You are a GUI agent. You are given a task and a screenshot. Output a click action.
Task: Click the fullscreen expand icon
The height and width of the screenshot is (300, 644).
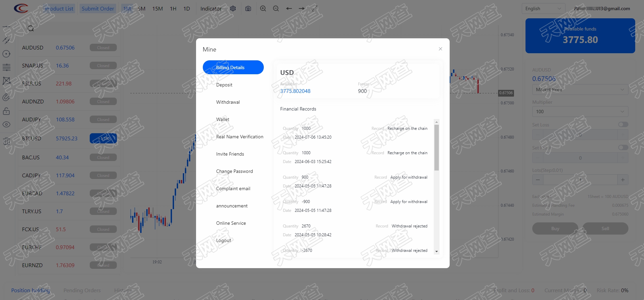click(x=315, y=8)
